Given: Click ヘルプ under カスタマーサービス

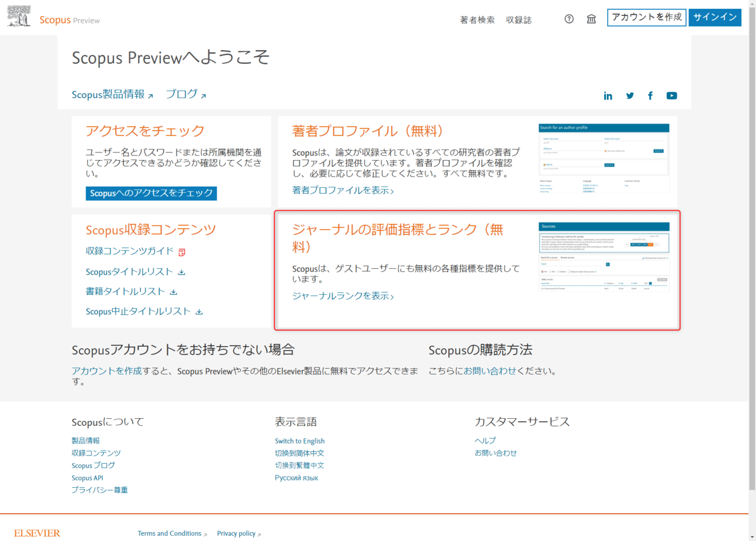Looking at the screenshot, I should point(485,441).
